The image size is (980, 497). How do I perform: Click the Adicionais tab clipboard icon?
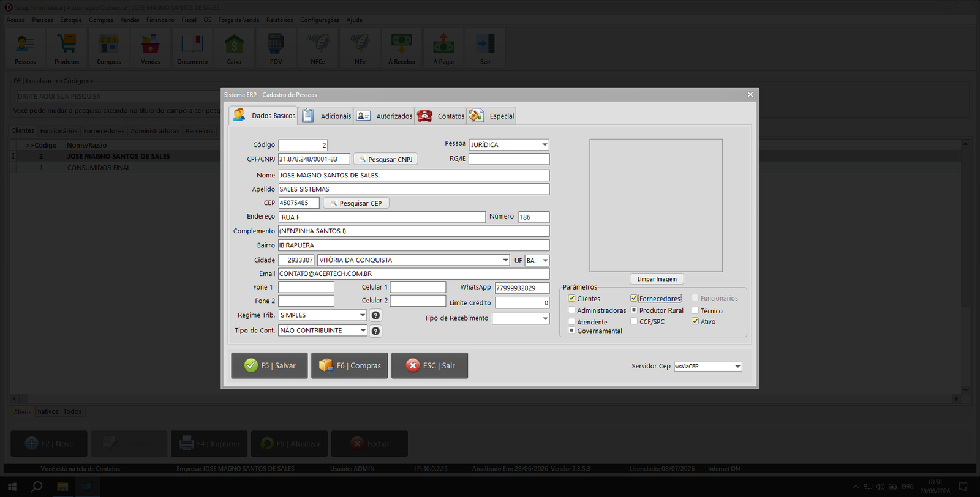click(x=308, y=116)
